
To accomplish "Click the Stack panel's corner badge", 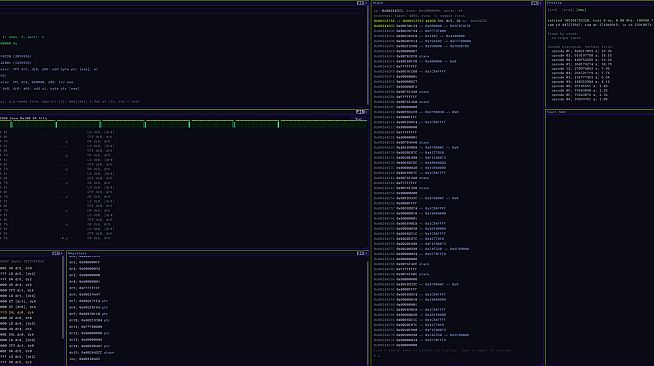I will 535,3.
